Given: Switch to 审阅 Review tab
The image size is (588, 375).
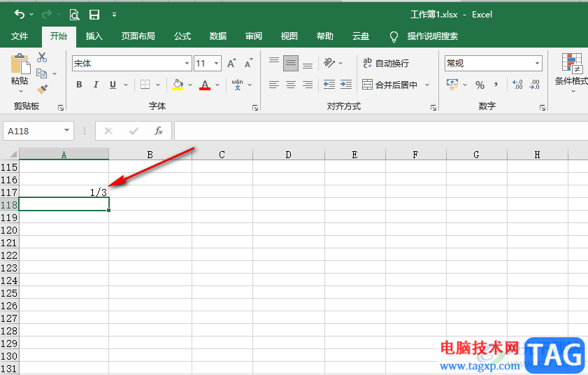Looking at the screenshot, I should pyautogui.click(x=254, y=36).
